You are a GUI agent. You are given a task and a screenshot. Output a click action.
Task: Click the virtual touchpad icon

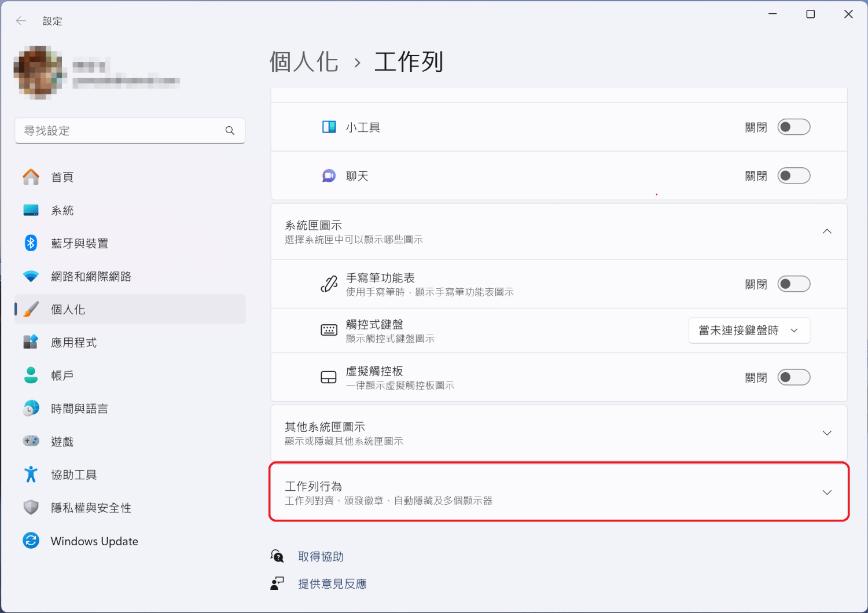[x=329, y=377]
